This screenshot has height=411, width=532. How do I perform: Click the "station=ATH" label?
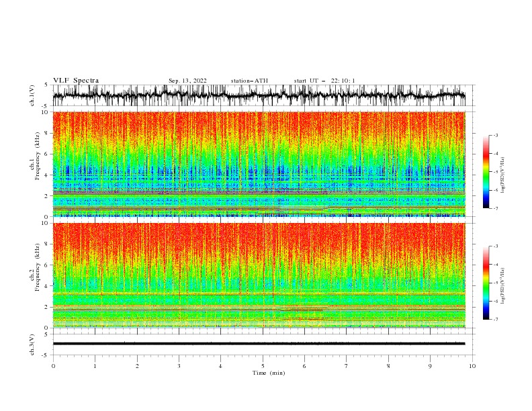click(x=249, y=81)
